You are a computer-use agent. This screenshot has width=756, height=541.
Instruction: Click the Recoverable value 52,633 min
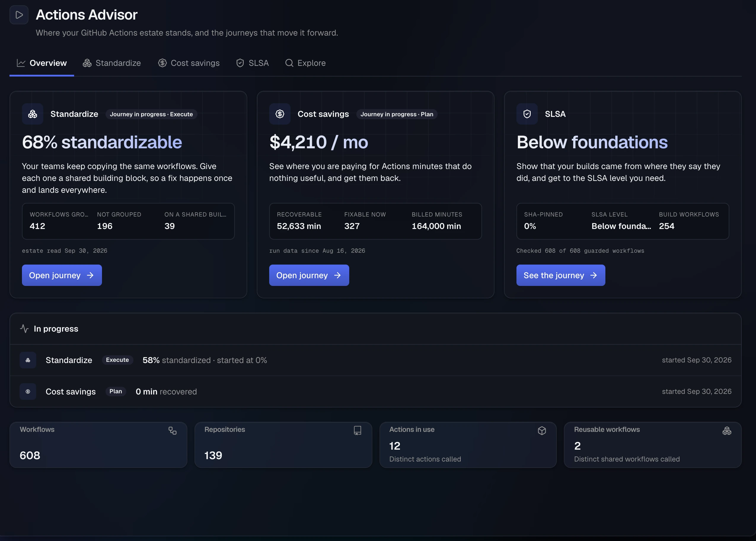(299, 226)
